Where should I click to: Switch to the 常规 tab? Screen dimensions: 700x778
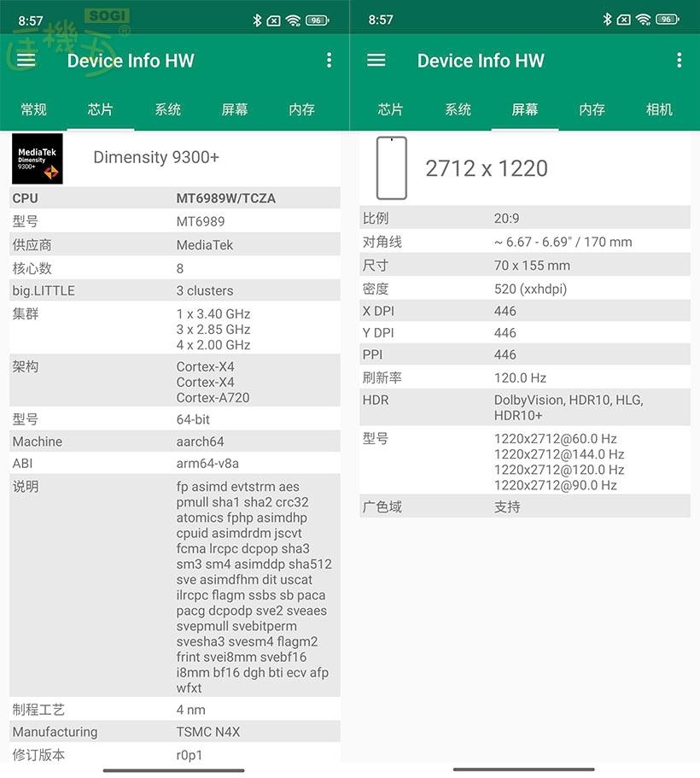(33, 109)
